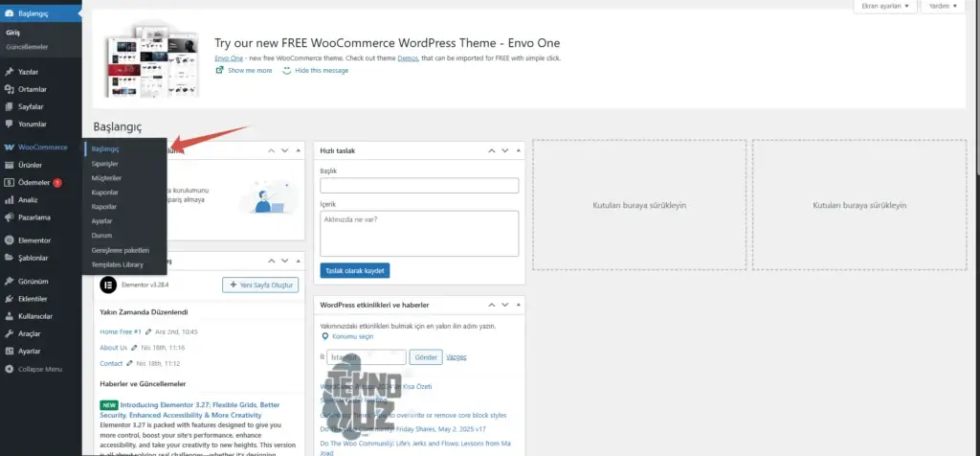Image resolution: width=980 pixels, height=456 pixels.
Task: Open the Ödemeler payments icon in sidebar
Action: [x=9, y=183]
